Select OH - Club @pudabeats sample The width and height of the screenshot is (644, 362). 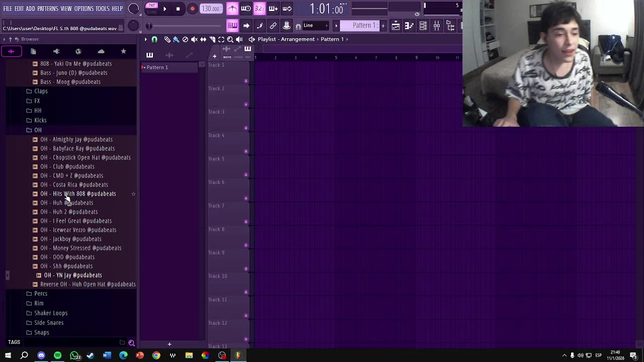click(67, 166)
